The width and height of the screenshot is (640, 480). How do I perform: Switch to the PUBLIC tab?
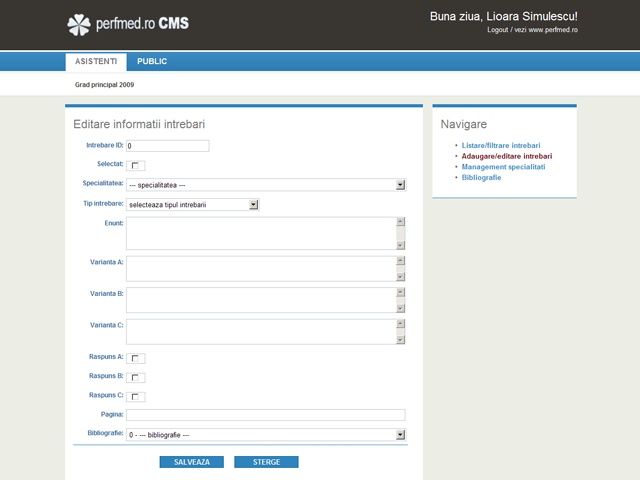click(x=152, y=62)
